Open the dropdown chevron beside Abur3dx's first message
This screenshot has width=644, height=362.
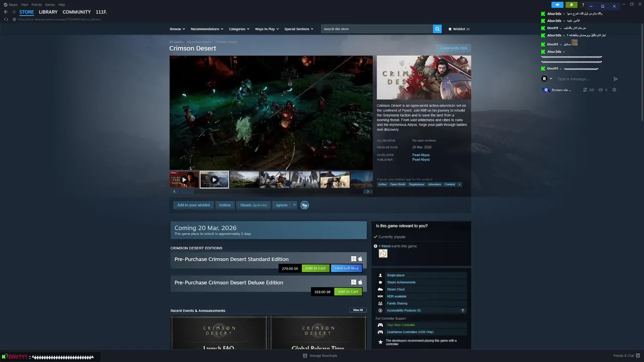(x=564, y=14)
